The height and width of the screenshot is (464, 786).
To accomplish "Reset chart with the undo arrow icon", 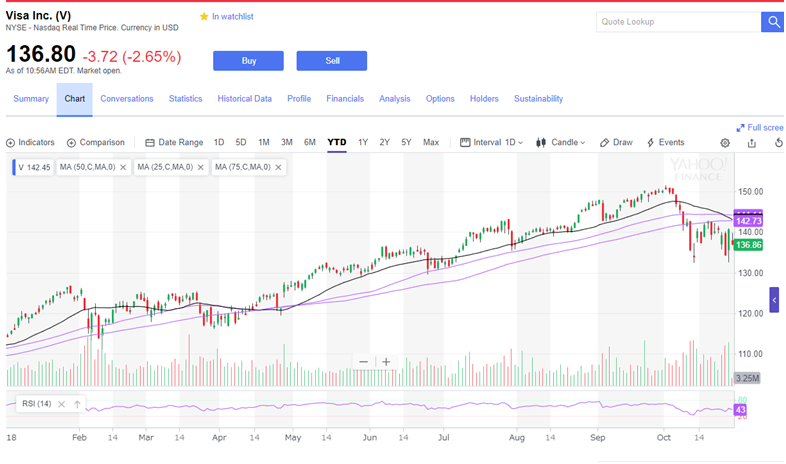I will click(778, 143).
